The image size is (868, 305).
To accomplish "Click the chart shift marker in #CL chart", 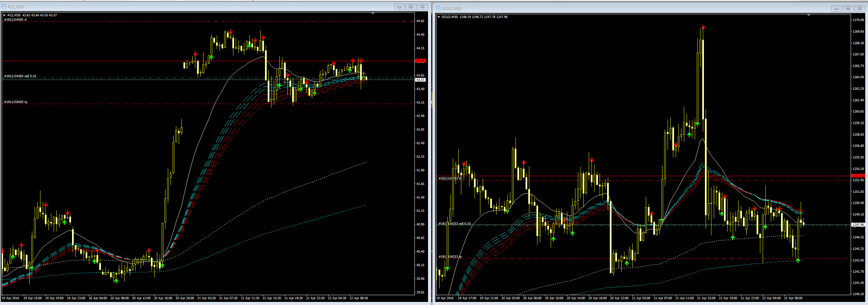I will click(373, 14).
